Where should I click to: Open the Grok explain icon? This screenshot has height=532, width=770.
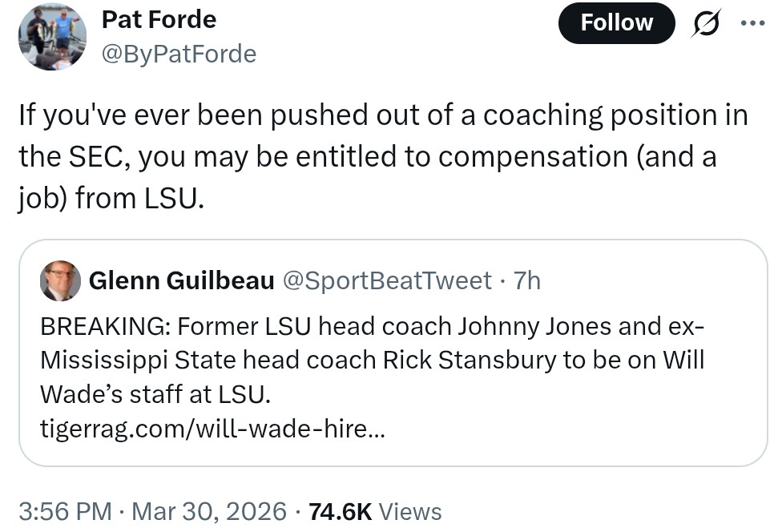tap(705, 23)
